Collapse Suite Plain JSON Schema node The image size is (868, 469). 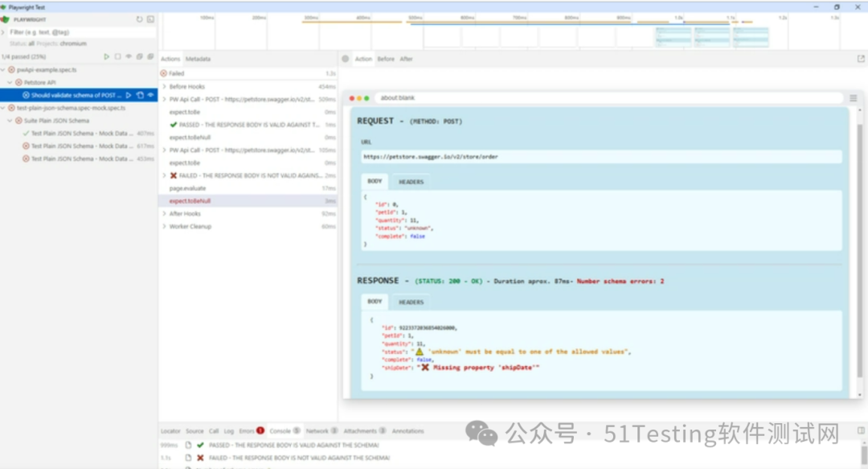[x=10, y=121]
